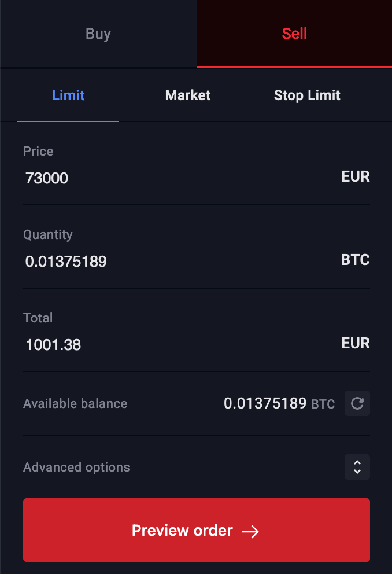Select the value 73000 in Price
This screenshot has width=392, height=574.
point(47,178)
